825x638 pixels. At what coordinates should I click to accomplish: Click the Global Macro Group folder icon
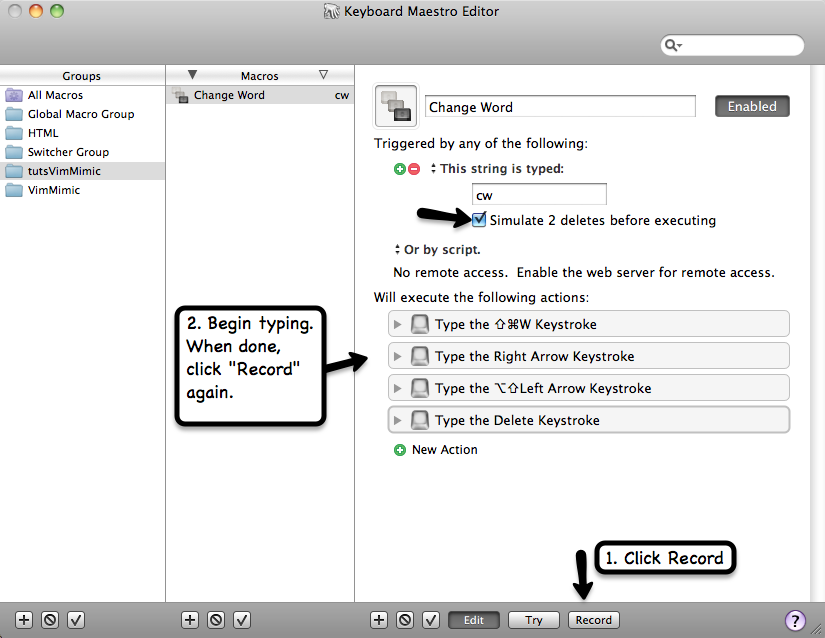[14, 114]
